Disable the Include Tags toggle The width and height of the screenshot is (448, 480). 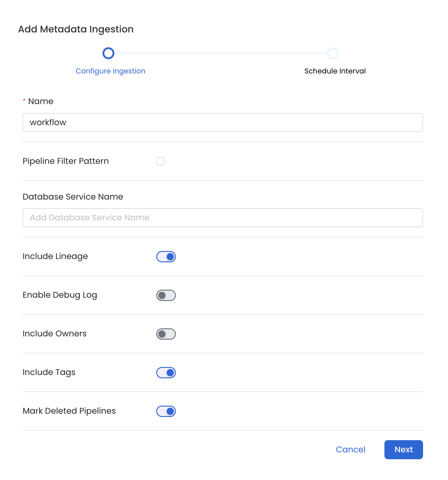tap(166, 372)
